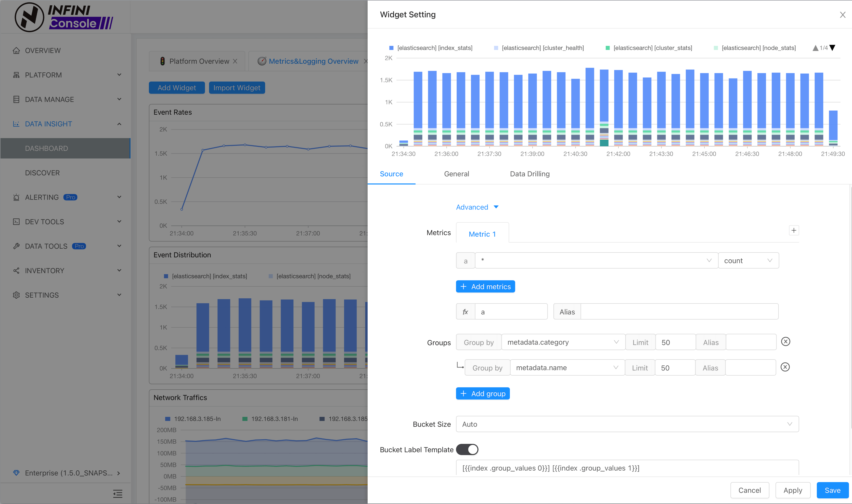Click the Save button
The height and width of the screenshot is (504, 852).
[832, 490]
